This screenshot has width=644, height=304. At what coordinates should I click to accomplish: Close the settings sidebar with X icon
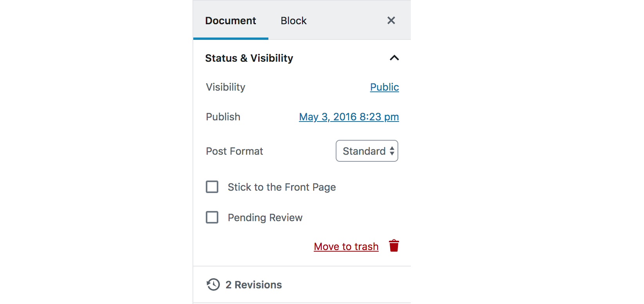[x=391, y=20]
